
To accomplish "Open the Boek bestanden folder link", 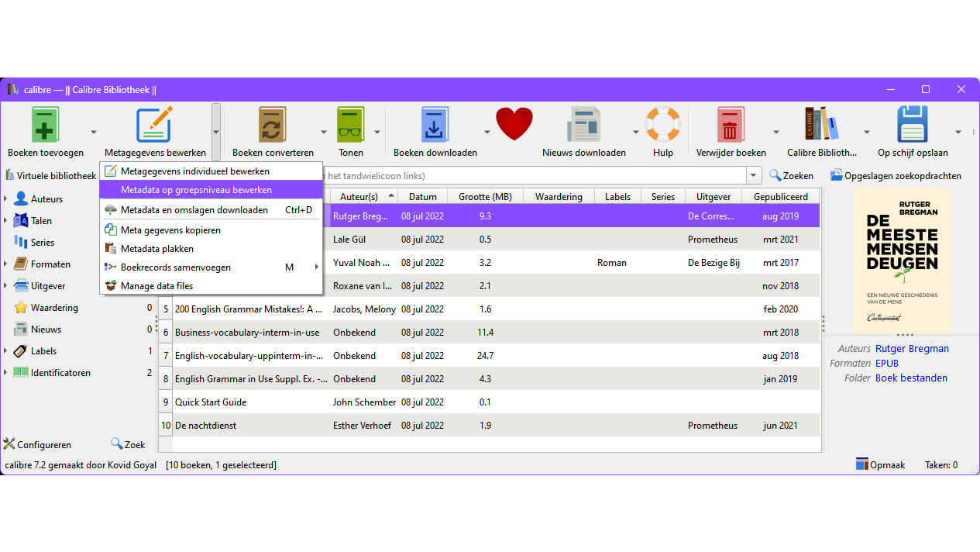I will (911, 378).
